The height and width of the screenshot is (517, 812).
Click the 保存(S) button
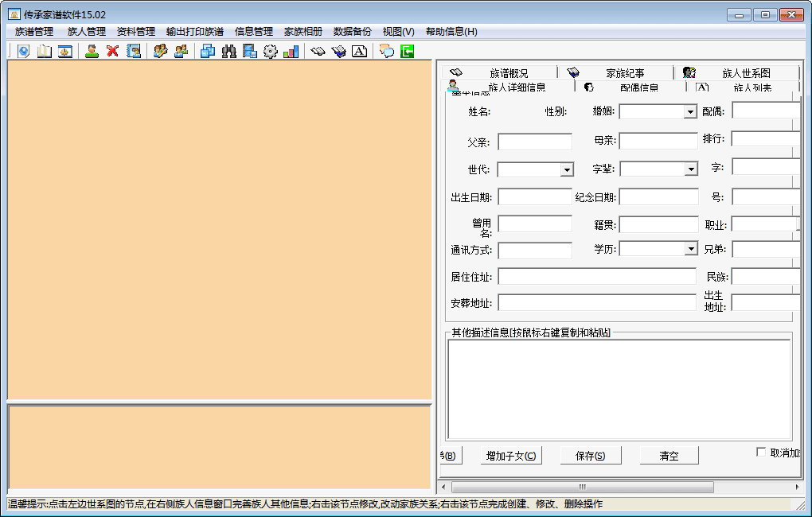click(591, 456)
